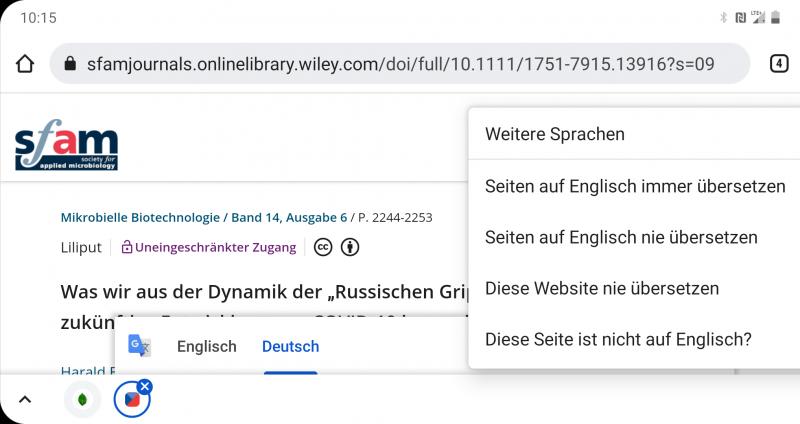Switch to the Englisch translation tab
This screenshot has height=424, width=800.
(x=206, y=347)
